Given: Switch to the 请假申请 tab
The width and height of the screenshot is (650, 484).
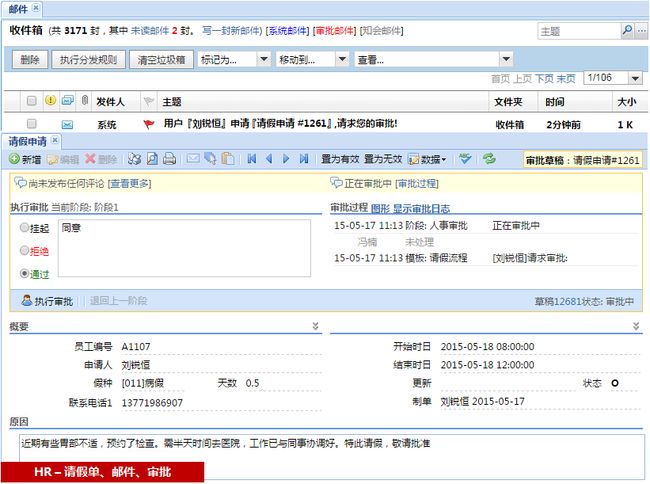Looking at the screenshot, I should [x=28, y=141].
